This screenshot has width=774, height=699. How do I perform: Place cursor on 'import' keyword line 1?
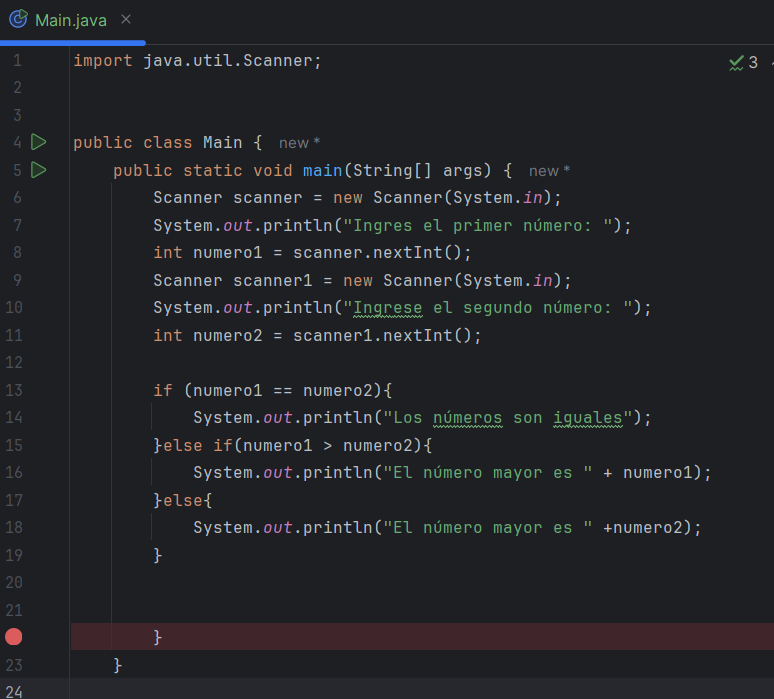(x=103, y=61)
